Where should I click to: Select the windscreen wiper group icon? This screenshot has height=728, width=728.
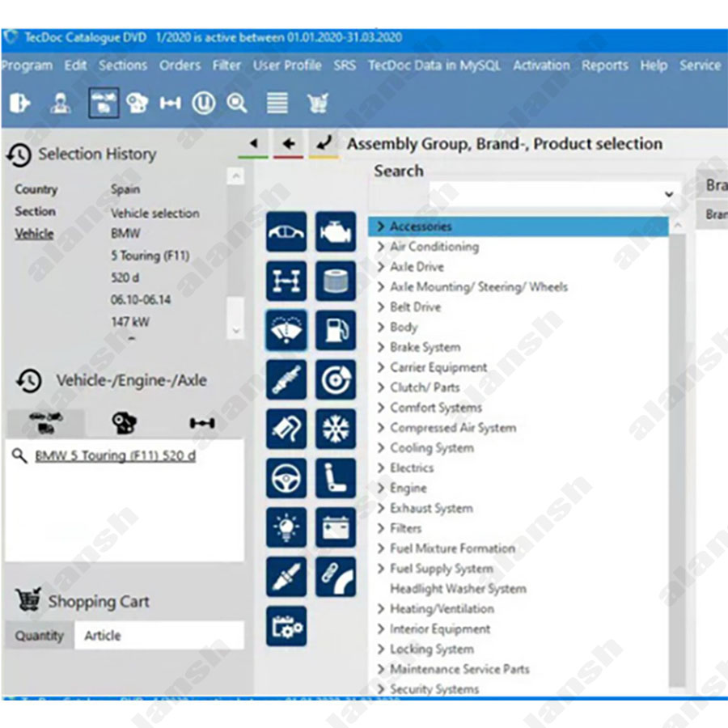tap(286, 330)
